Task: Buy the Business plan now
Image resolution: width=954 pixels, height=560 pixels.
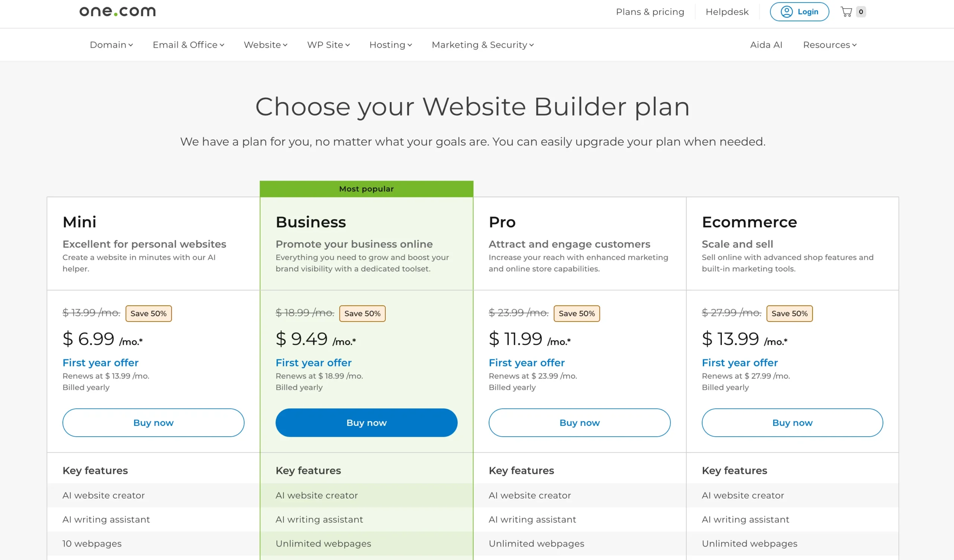Action: click(x=366, y=423)
